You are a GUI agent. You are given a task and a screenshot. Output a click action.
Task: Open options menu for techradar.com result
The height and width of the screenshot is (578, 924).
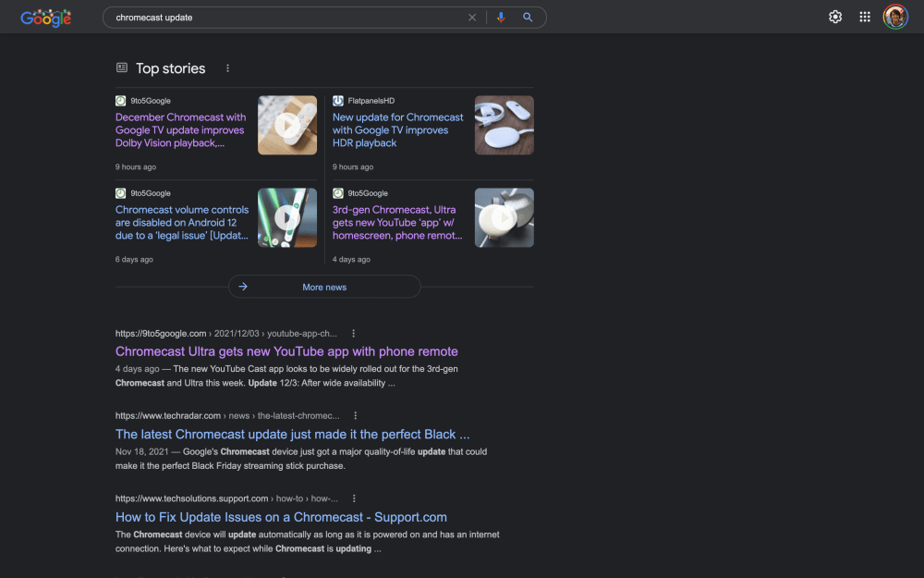pyautogui.click(x=355, y=416)
